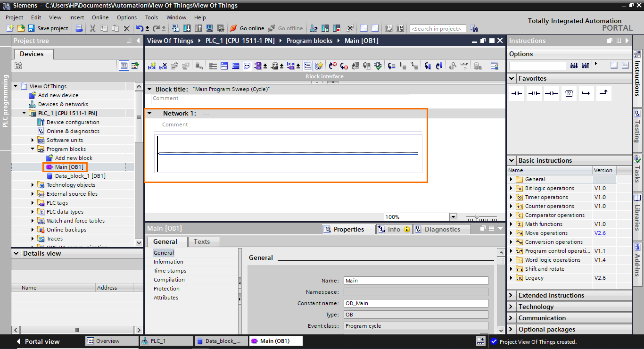Viewport: 644px width, 349px height.
Task: Insert an assignment coil from Favorites
Action: coord(551,93)
